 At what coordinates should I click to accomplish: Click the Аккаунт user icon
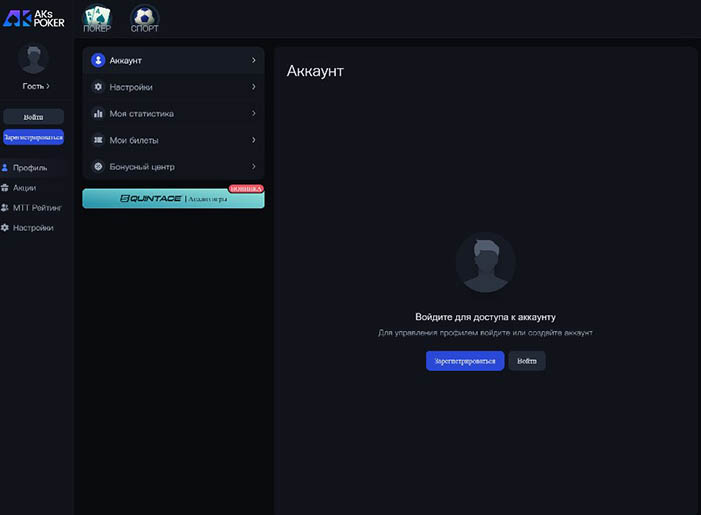[x=98, y=60]
